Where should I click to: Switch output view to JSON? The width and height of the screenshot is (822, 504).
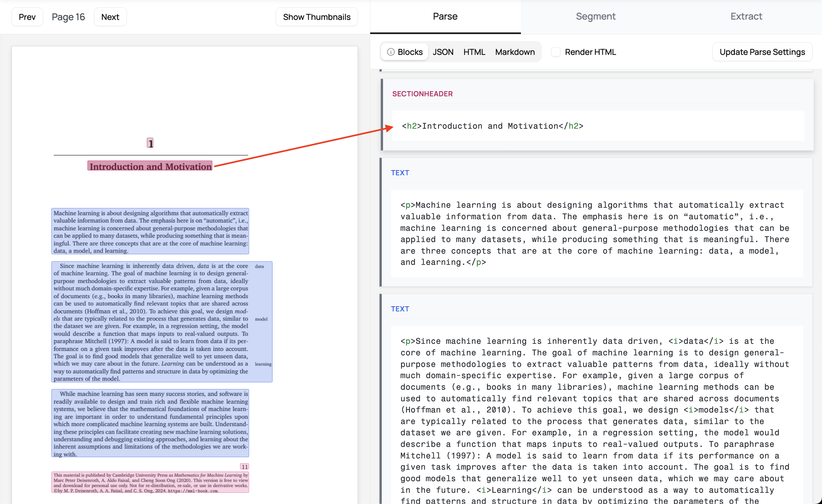pos(443,52)
